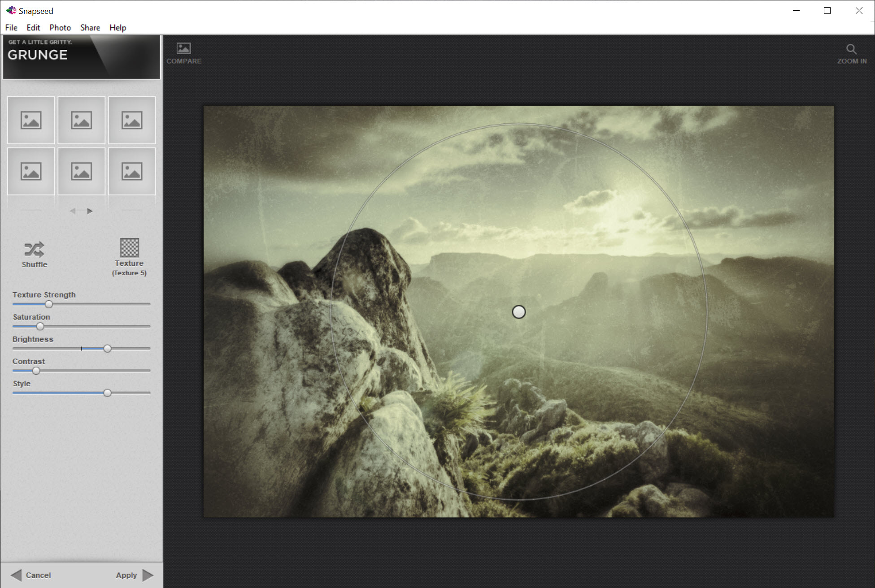Open the Photo menu
Viewport: 875px width, 588px height.
(x=60, y=28)
